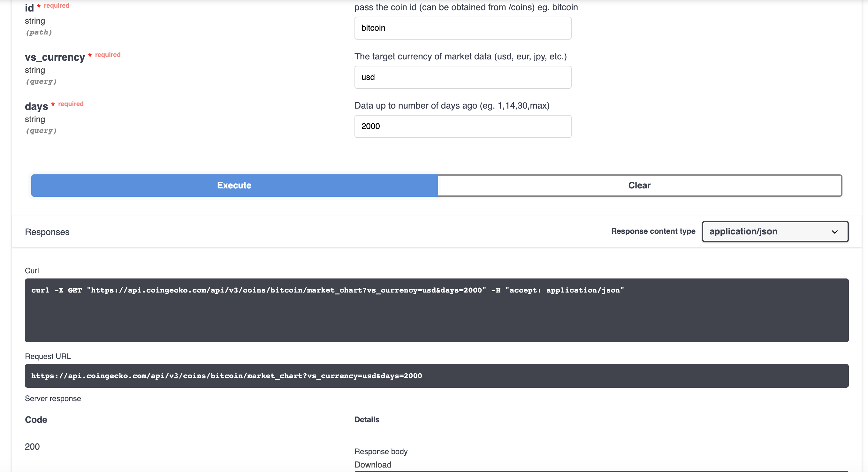Click the Download link under Response body
The image size is (868, 472).
pyautogui.click(x=373, y=465)
